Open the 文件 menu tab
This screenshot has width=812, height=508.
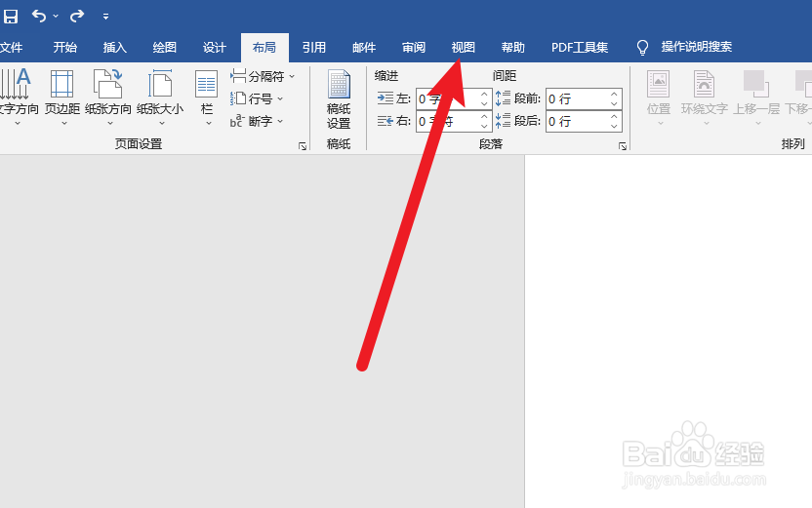[12, 48]
